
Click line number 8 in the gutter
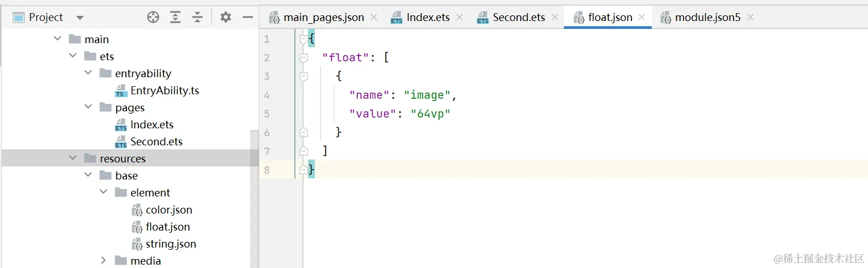[x=267, y=170]
